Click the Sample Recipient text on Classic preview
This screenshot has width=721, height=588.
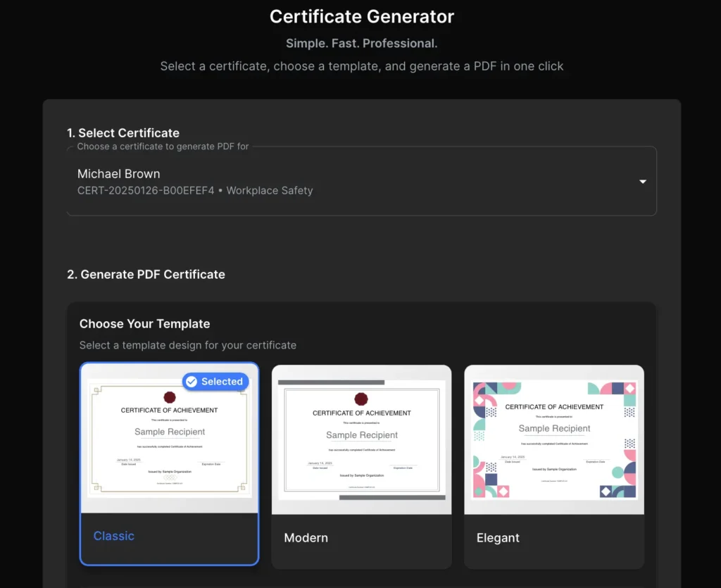pyautogui.click(x=170, y=432)
